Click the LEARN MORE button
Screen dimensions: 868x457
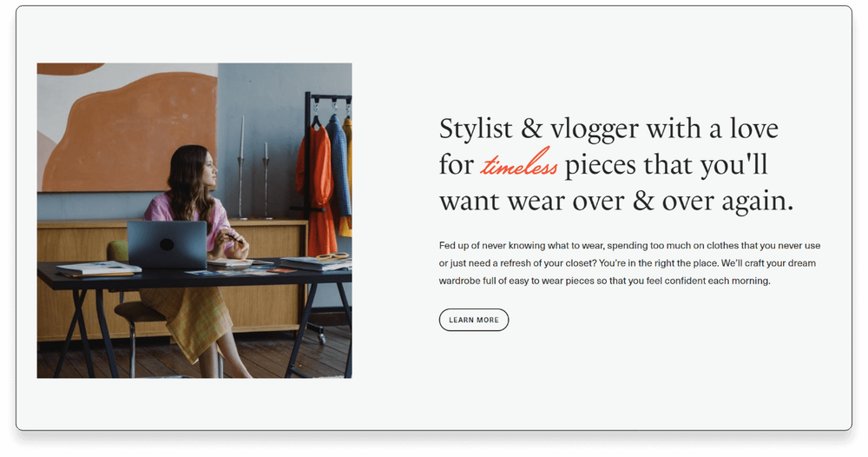click(474, 320)
